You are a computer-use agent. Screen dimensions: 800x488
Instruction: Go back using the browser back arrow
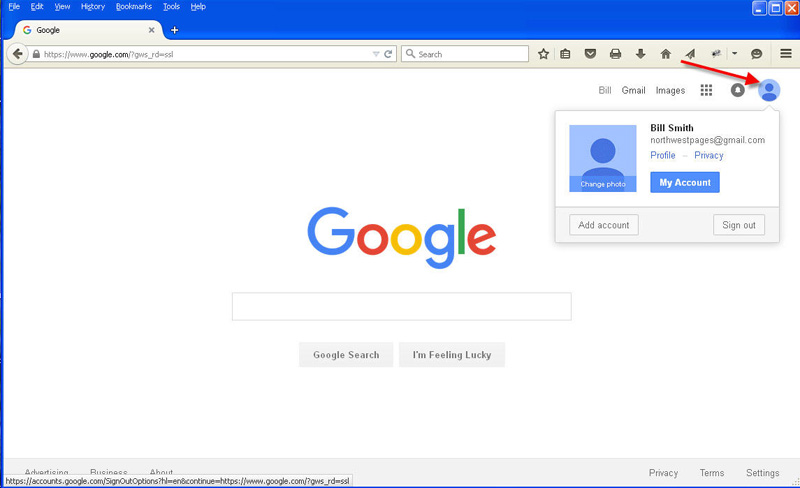[x=17, y=54]
